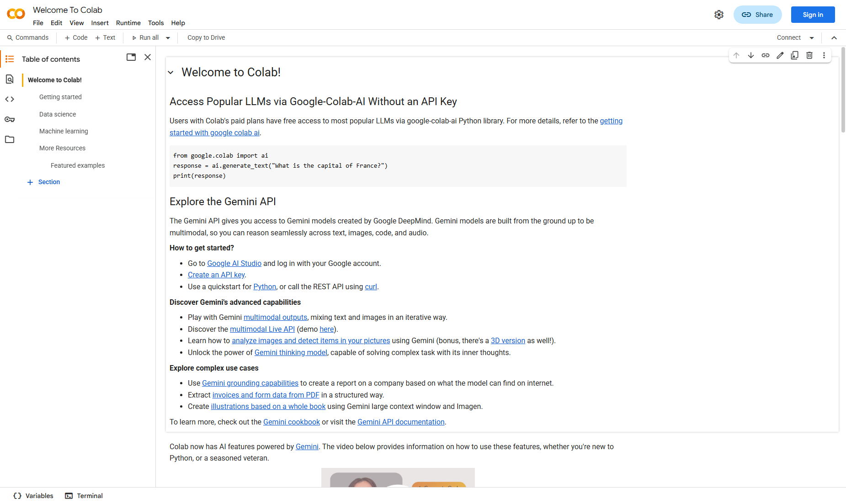Image resolution: width=846 pixels, height=504 pixels.
Task: Open the Files folder icon in sidebar
Action: (x=10, y=139)
